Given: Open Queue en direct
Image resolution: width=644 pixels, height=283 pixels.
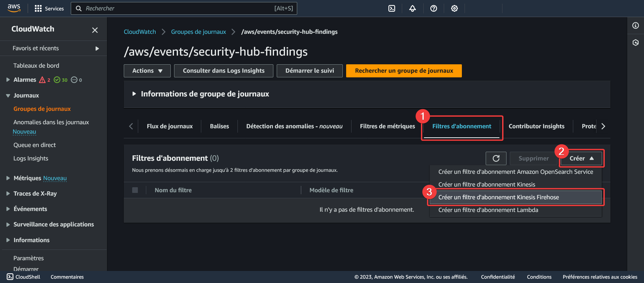Looking at the screenshot, I should coord(35,145).
